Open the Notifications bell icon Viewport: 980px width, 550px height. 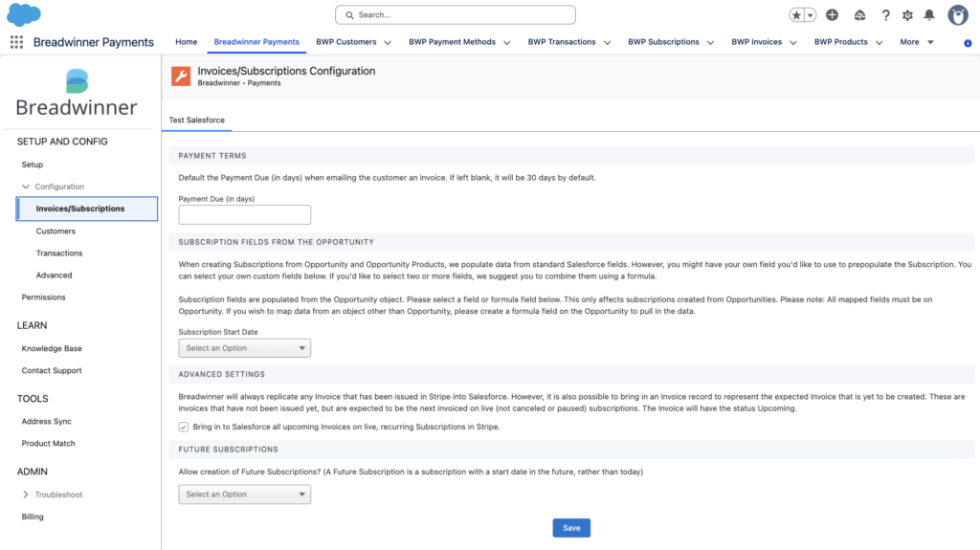929,15
